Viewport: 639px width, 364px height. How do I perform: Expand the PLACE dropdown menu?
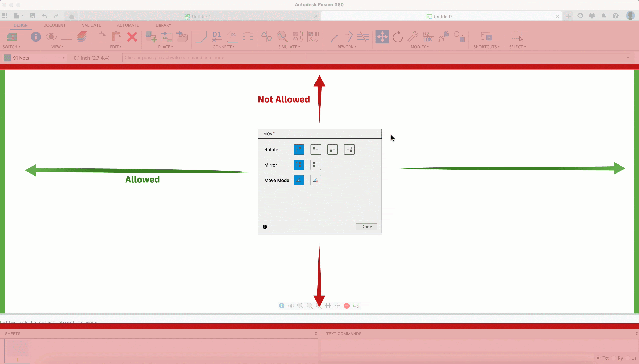coord(166,47)
